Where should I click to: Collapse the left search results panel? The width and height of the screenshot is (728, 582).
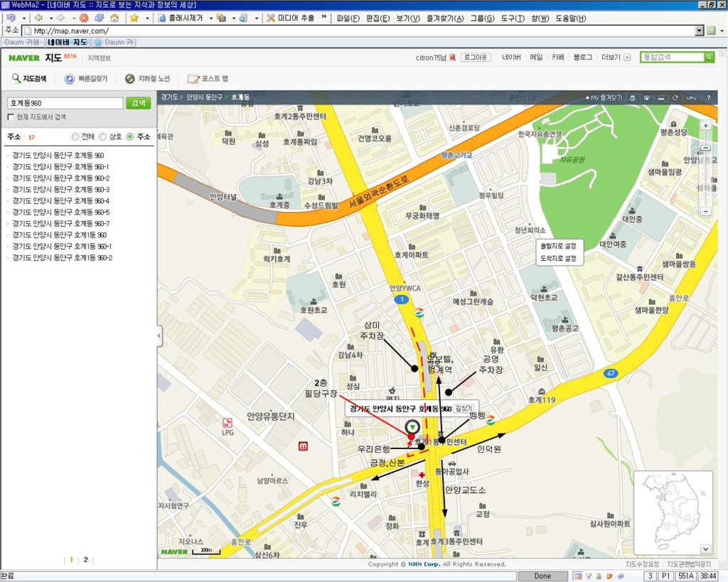[x=159, y=335]
